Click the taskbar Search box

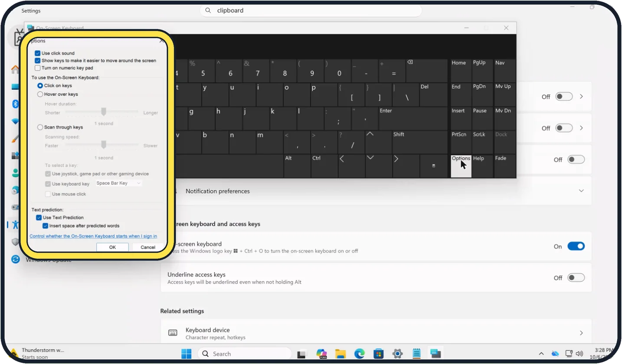(244, 354)
